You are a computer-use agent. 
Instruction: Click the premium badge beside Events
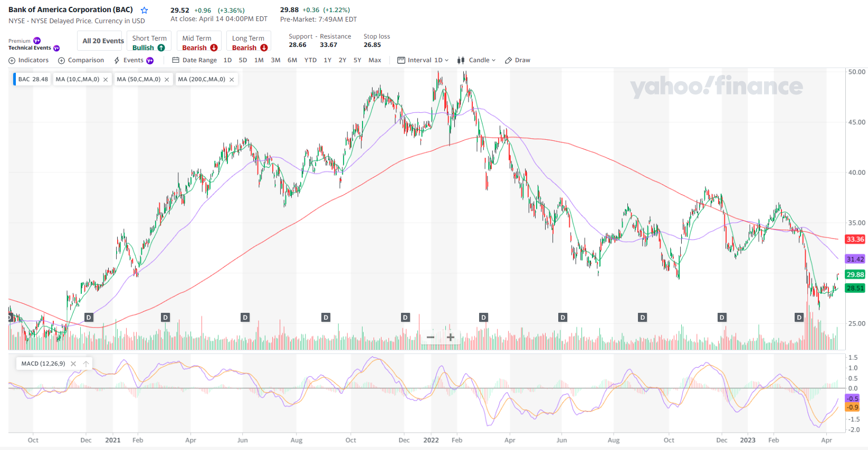(150, 61)
